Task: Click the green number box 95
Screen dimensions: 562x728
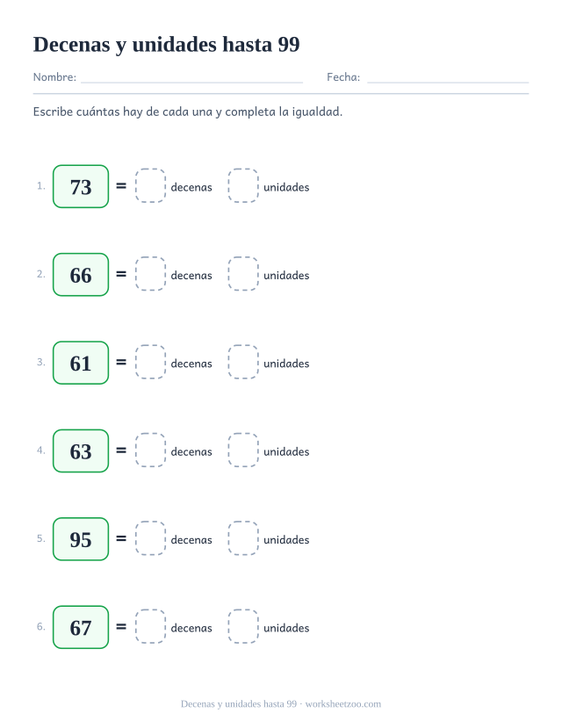Action: (81, 539)
